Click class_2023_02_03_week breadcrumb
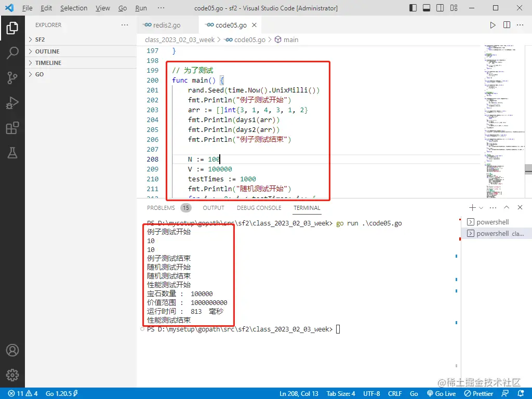The image size is (532, 399). click(x=179, y=39)
